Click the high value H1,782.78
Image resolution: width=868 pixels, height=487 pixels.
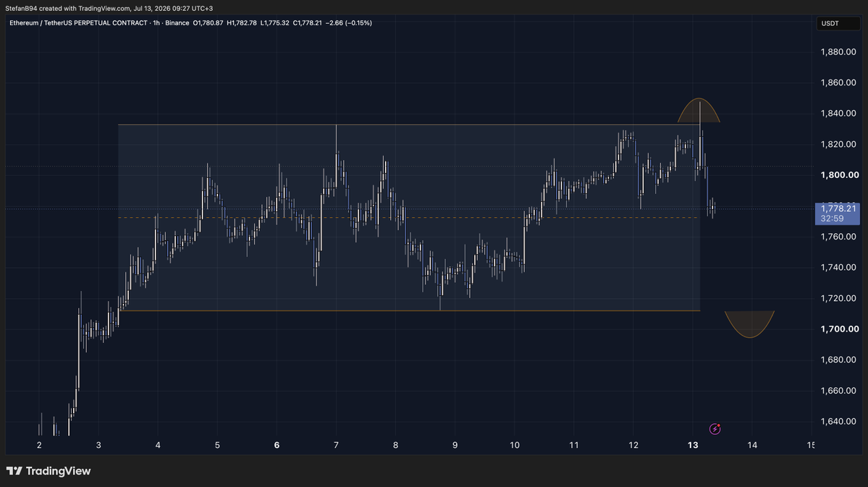tap(241, 23)
